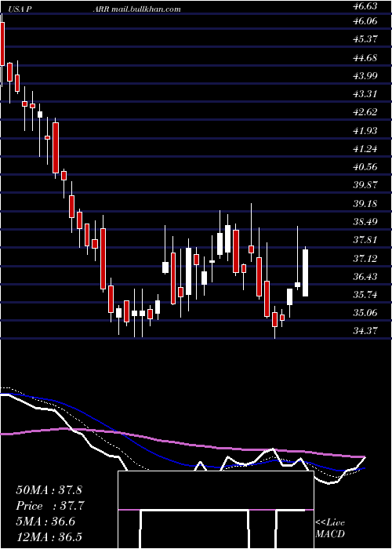Click the 39.18 price axis label
The width and height of the screenshot is (392, 549).
coord(367,203)
